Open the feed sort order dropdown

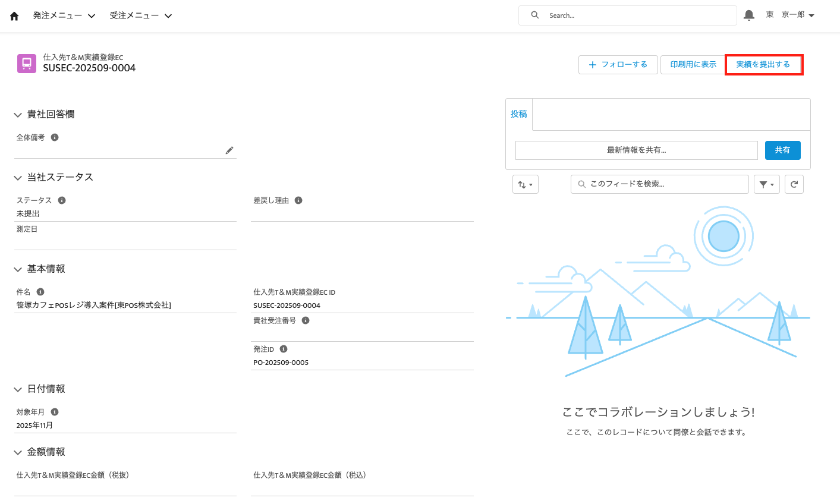[x=526, y=184]
